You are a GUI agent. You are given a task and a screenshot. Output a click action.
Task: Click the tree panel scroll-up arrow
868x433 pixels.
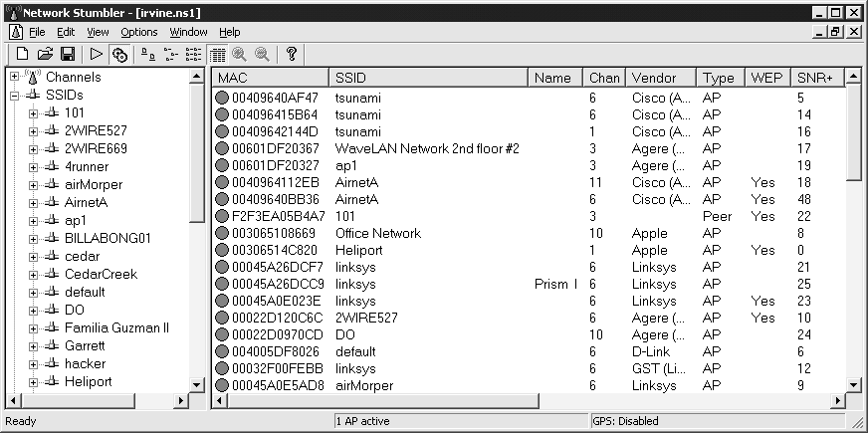coord(197,76)
